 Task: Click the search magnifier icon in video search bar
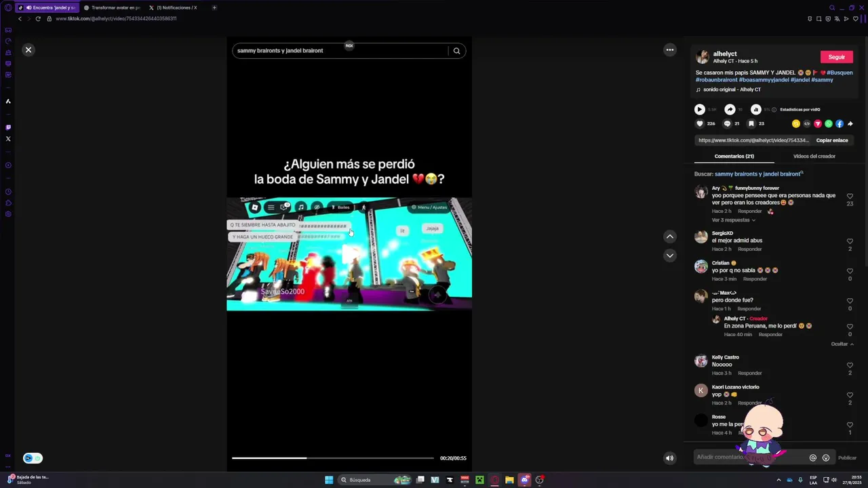[456, 50]
